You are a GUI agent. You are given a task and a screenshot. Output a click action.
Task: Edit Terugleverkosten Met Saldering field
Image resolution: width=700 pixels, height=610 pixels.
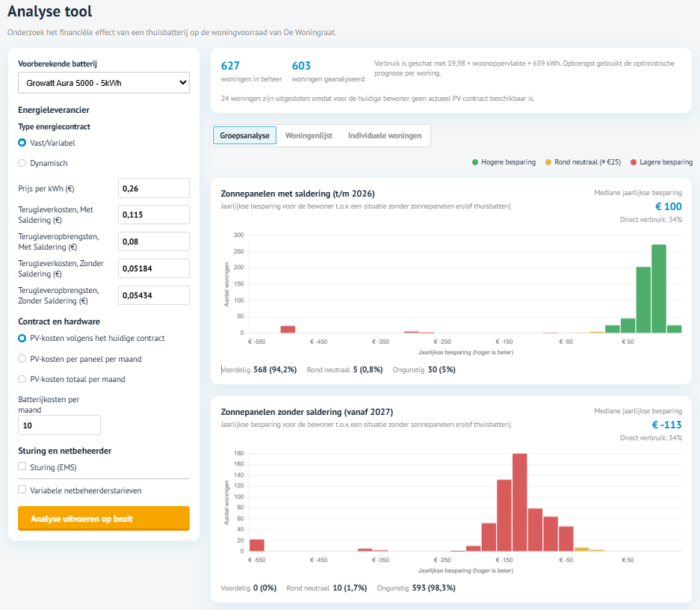click(154, 215)
